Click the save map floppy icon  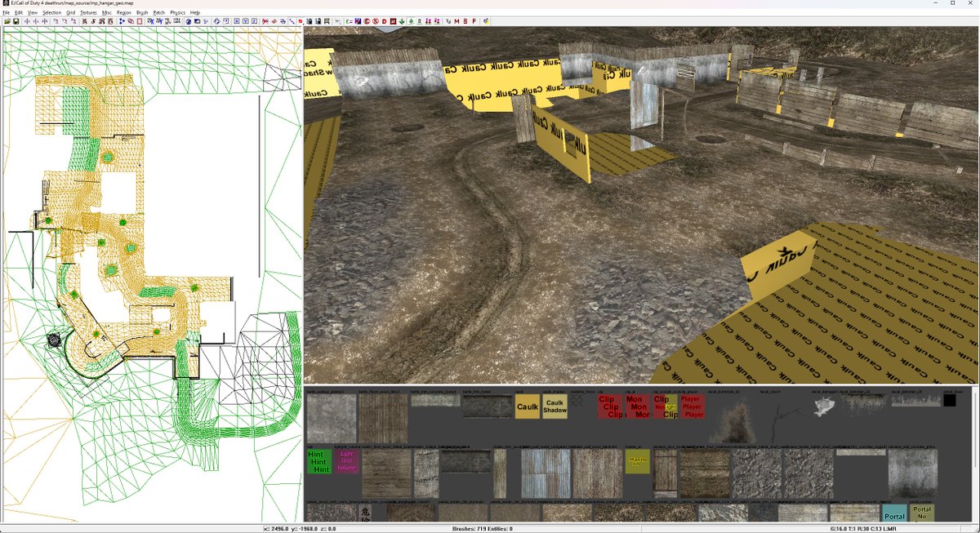point(16,21)
